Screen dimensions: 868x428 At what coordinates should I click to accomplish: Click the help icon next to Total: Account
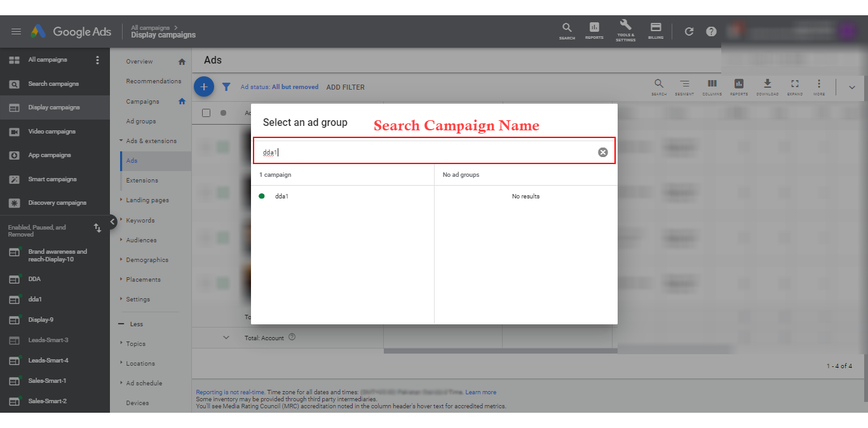click(292, 337)
